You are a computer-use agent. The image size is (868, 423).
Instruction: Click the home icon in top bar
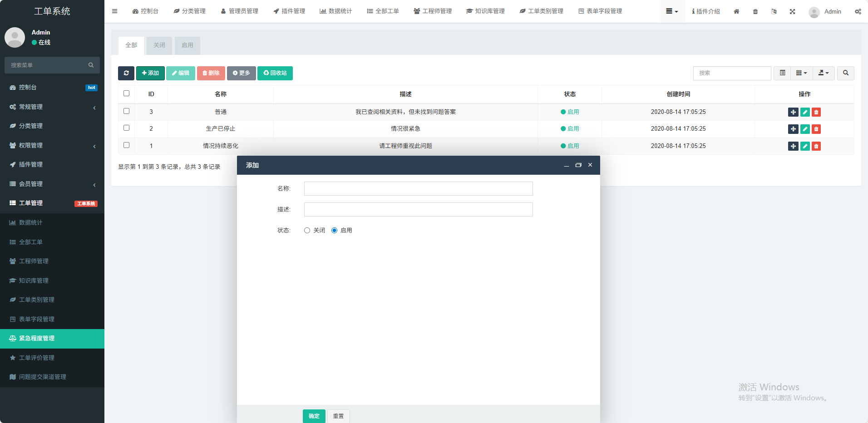point(736,11)
